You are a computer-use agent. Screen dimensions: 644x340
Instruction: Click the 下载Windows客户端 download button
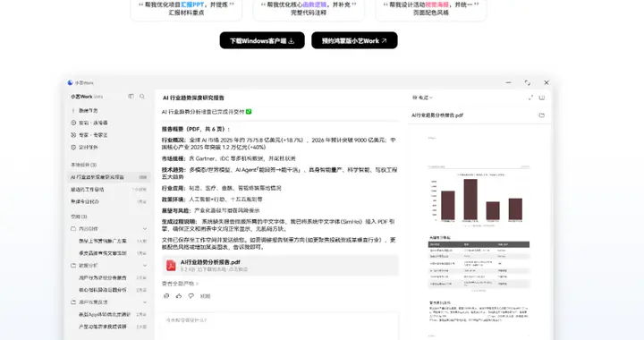tap(262, 40)
